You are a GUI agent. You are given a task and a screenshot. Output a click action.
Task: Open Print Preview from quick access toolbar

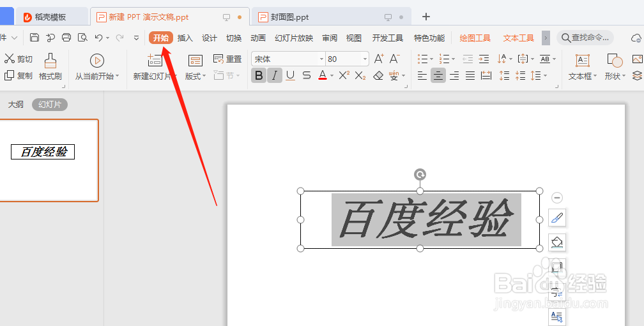point(82,38)
